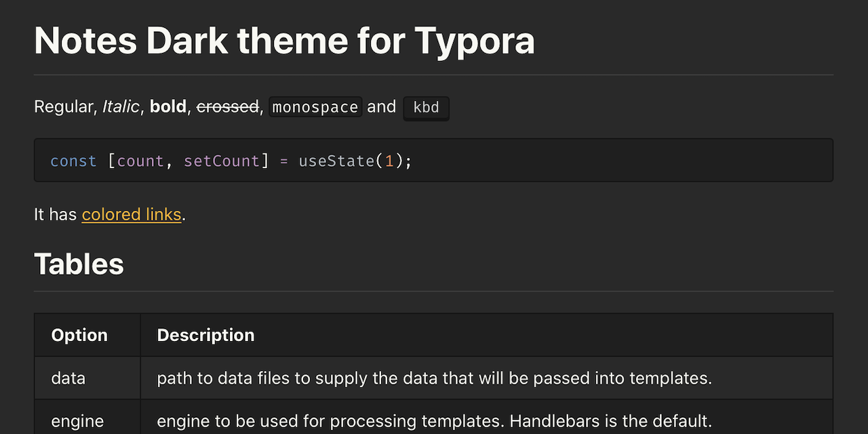
Task: Click the "Description" table column header
Action: tap(205, 335)
